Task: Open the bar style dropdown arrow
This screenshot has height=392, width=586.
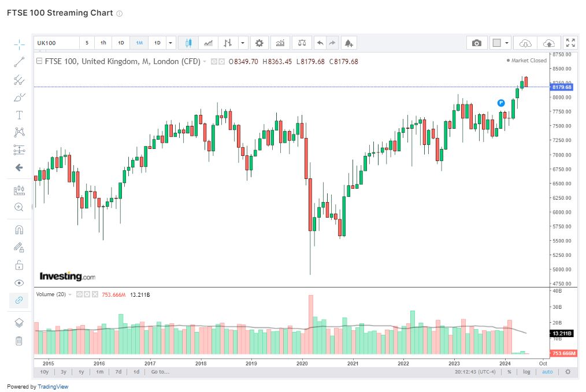Action: [243, 43]
